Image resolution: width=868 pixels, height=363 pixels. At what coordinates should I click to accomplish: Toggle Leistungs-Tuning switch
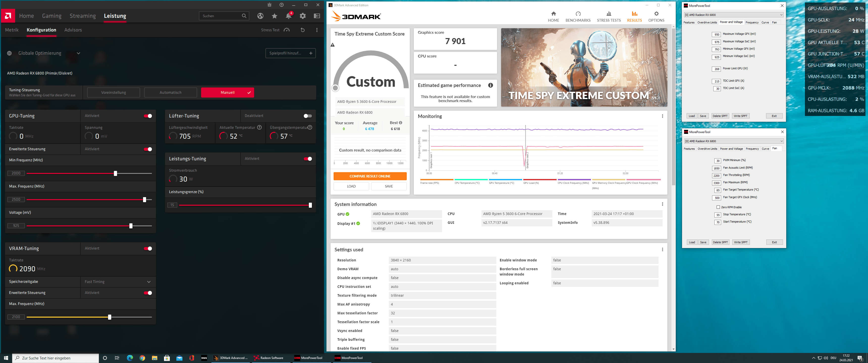pos(308,159)
